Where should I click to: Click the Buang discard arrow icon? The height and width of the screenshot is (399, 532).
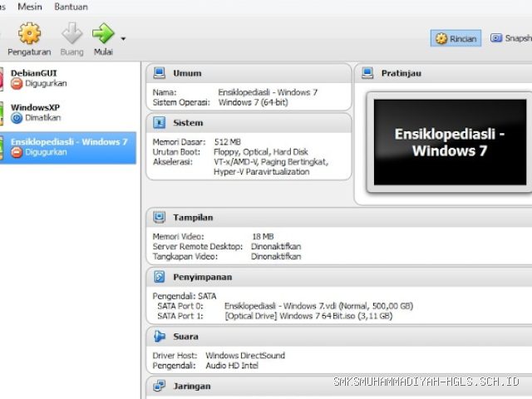(72, 33)
